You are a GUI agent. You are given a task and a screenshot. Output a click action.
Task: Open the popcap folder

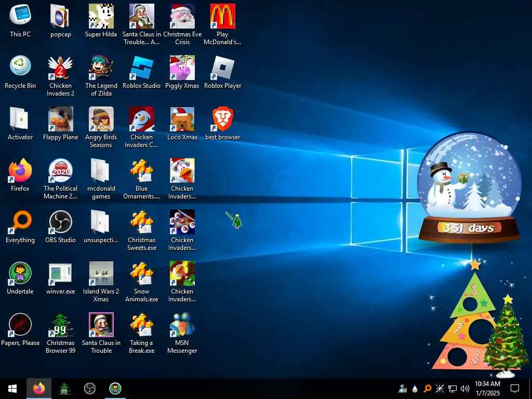pos(60,20)
